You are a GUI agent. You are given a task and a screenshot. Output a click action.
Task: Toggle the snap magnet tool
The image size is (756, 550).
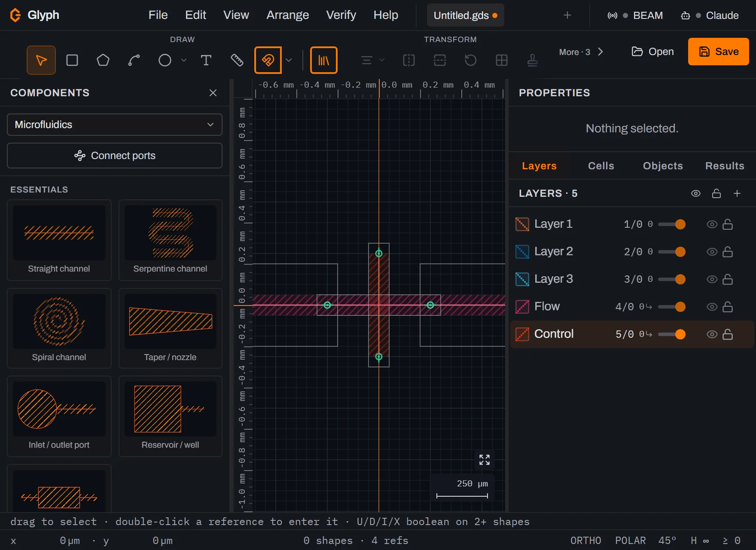[268, 60]
